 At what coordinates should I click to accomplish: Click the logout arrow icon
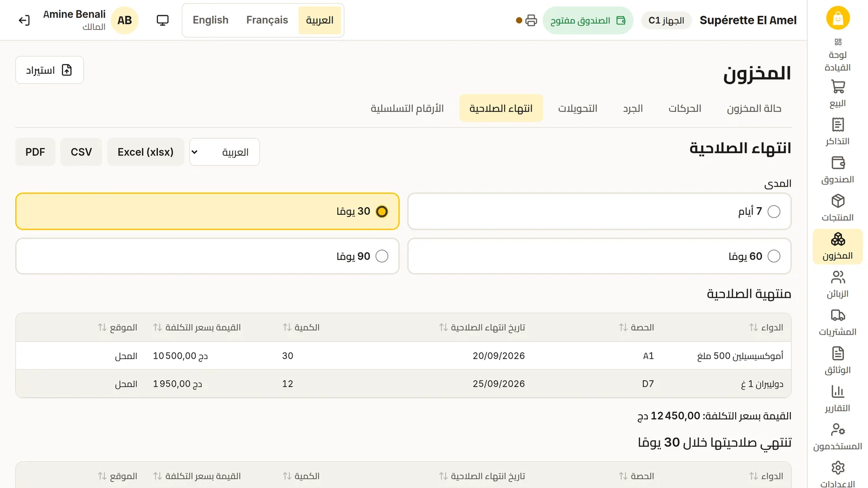tap(24, 21)
